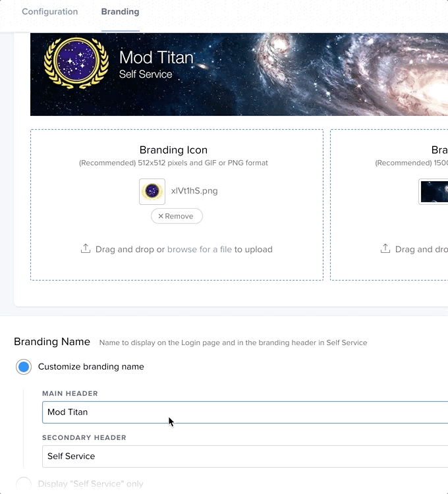Viewport: 448px width, 494px height.
Task: Click the Self Service subtitle in the banner
Action: (x=146, y=74)
